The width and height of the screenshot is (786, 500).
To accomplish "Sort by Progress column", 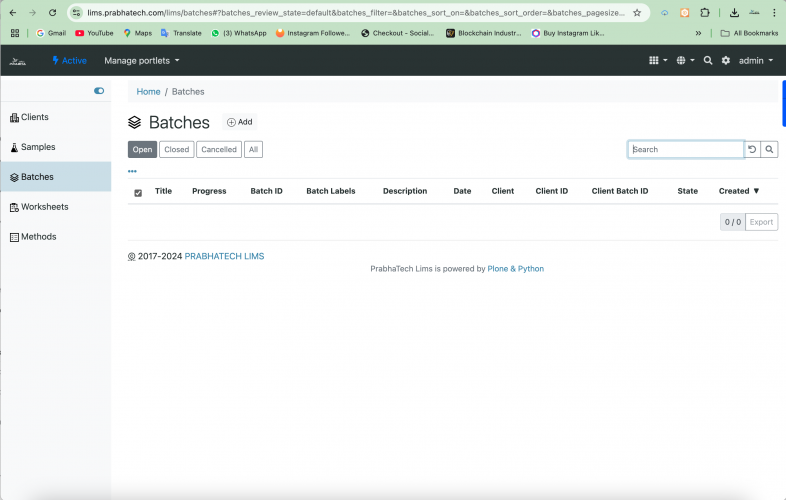I will (209, 191).
